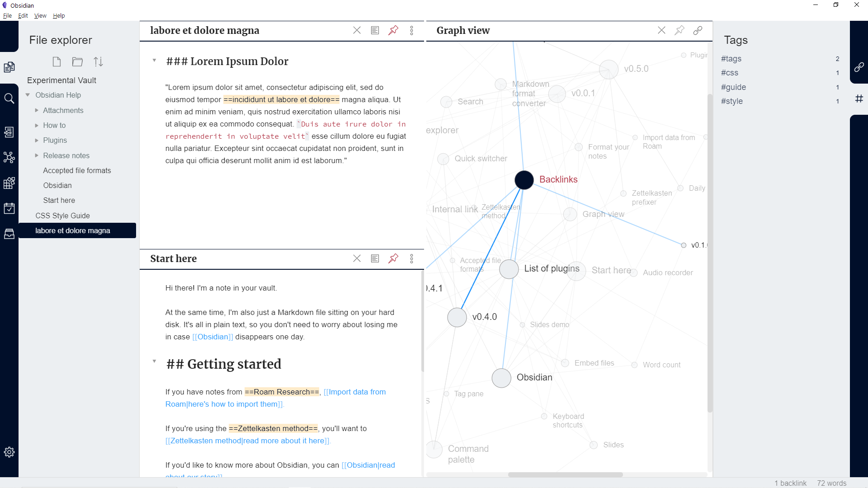
Task: Follow the [[Obsidian]] link in Start here
Action: click(x=212, y=337)
